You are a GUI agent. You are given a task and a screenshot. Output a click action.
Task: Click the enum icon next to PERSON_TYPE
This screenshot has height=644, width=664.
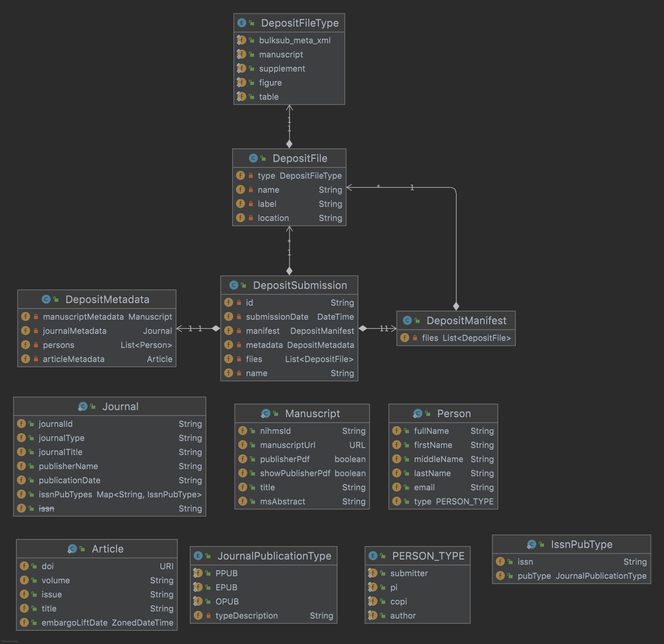pos(373,556)
